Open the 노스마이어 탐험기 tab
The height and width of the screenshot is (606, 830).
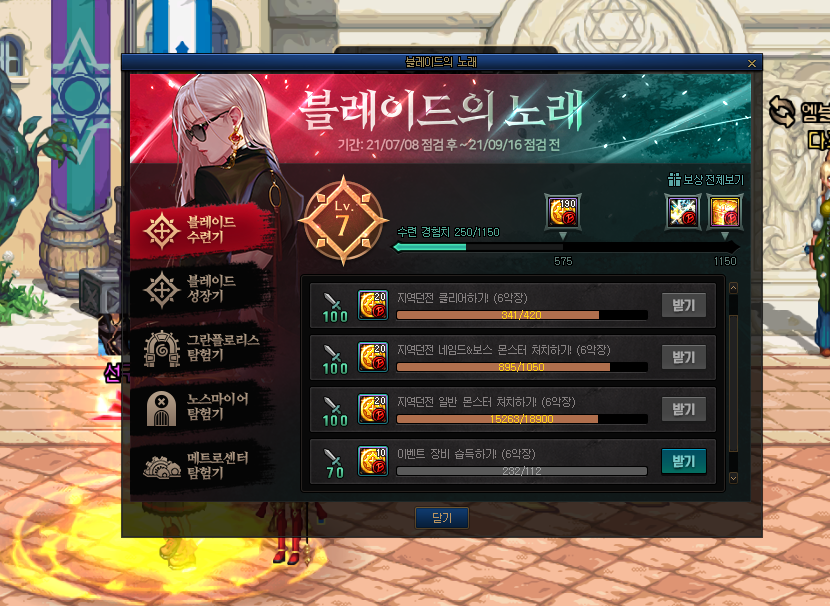coord(202,407)
